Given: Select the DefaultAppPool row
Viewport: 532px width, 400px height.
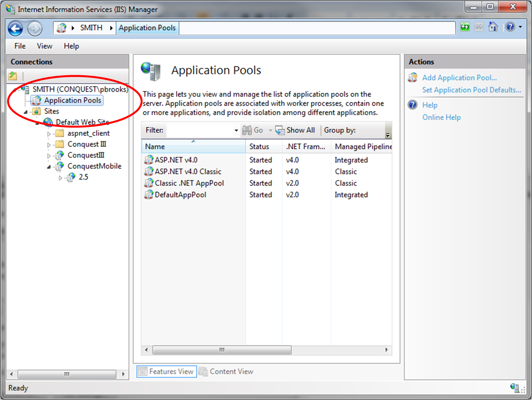Looking at the screenshot, I should pos(267,194).
